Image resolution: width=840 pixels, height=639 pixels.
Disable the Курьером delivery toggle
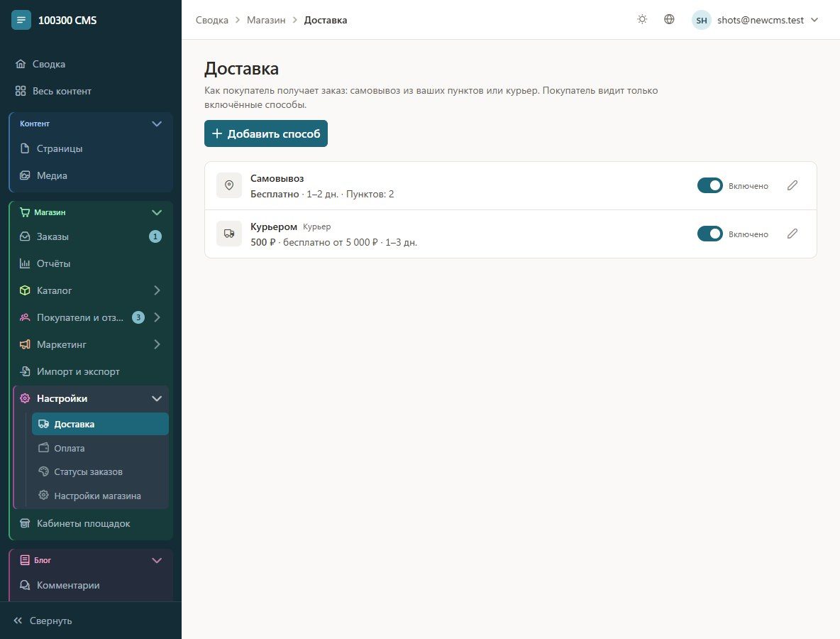point(710,234)
